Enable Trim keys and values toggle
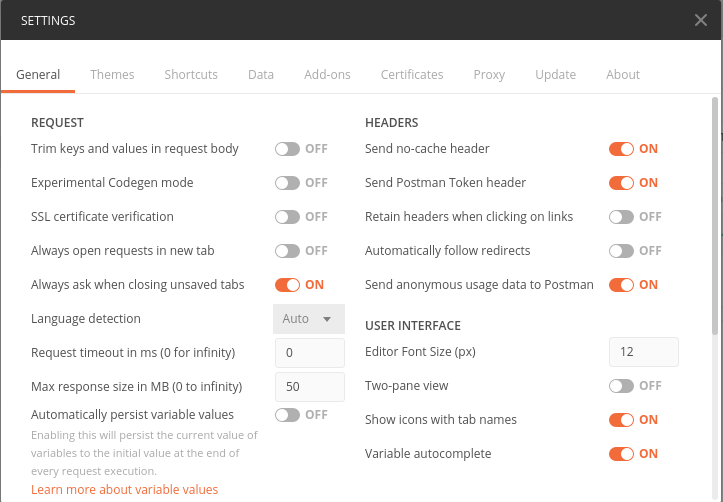The width and height of the screenshot is (723, 502). coord(287,149)
